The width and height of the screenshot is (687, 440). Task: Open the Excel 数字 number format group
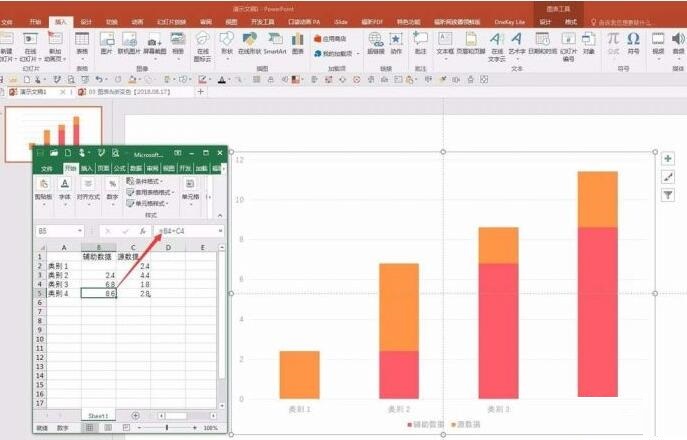point(113,192)
